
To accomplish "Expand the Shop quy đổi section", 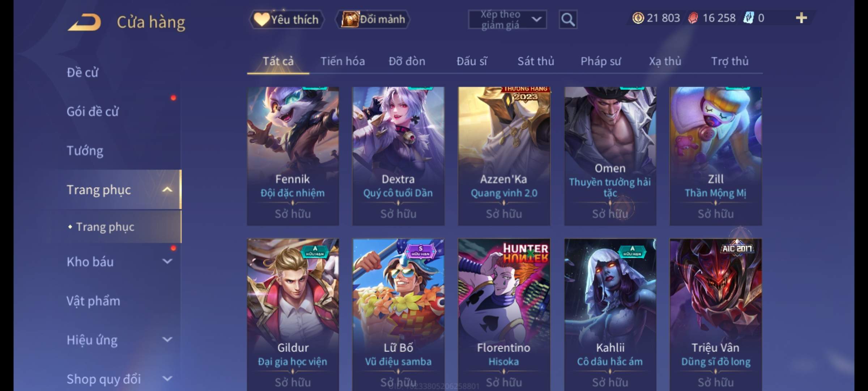I will 167,379.
